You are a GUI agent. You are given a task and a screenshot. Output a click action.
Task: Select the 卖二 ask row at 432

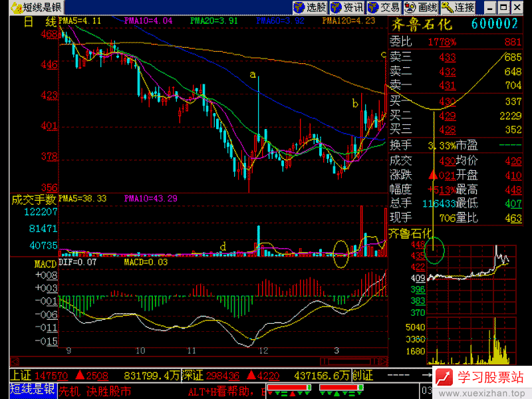tap(456, 71)
